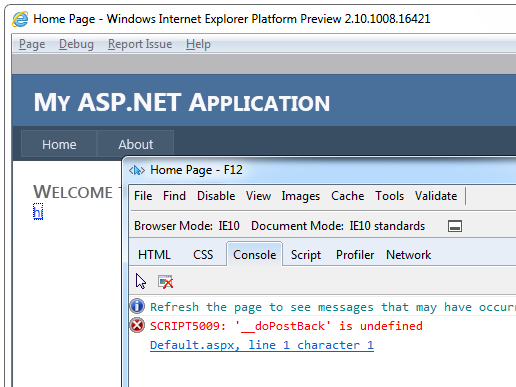Clear the console with the red X icon
Viewport: 516px width, 387px height.
[166, 282]
